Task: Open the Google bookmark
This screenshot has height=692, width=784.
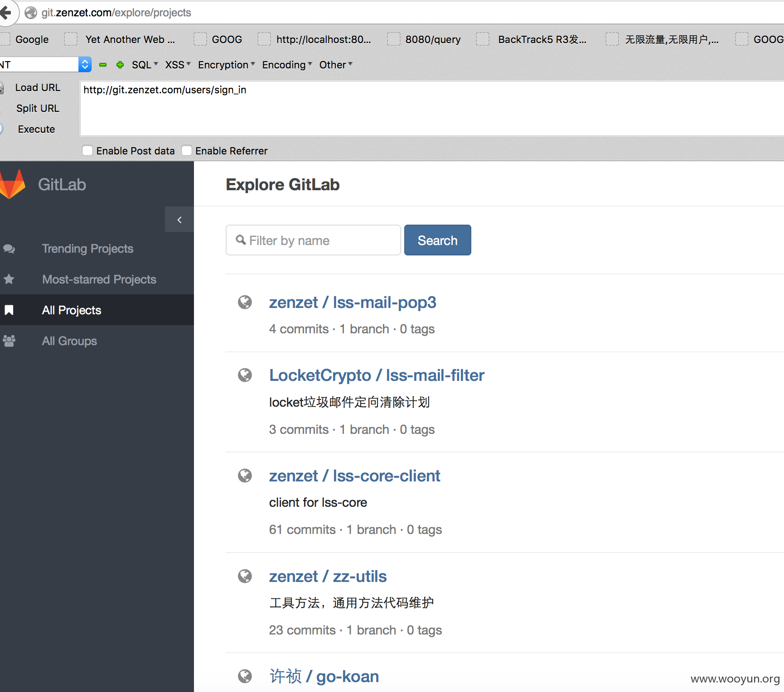Action: pyautogui.click(x=25, y=39)
